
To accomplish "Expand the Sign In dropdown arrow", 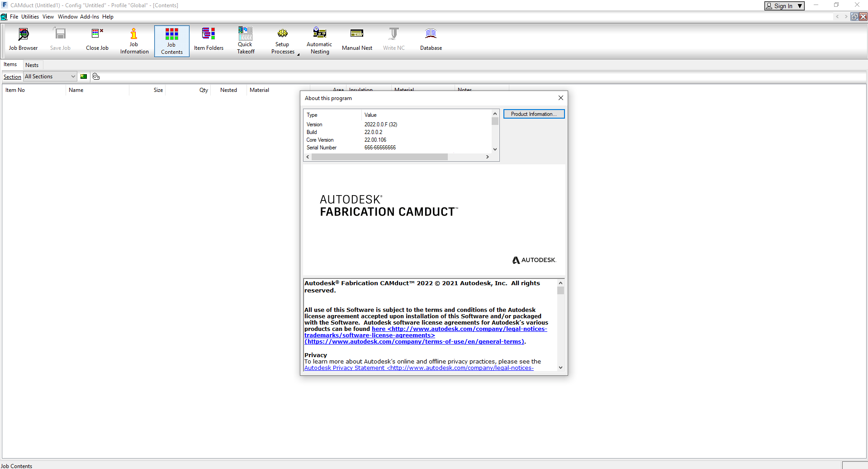I will point(800,6).
